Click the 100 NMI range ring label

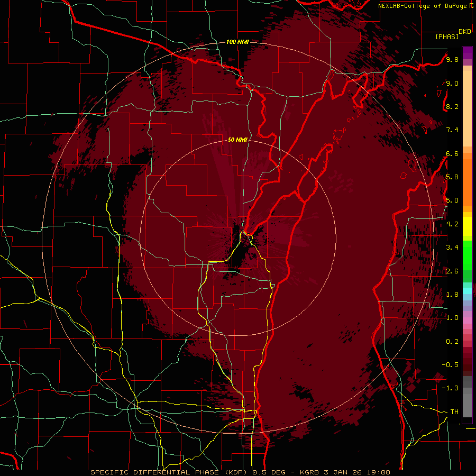click(237, 42)
